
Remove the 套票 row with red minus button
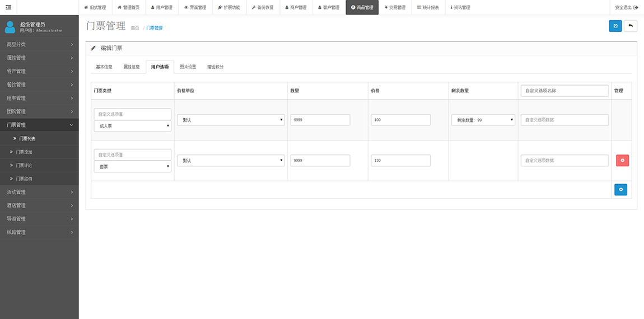click(x=622, y=161)
